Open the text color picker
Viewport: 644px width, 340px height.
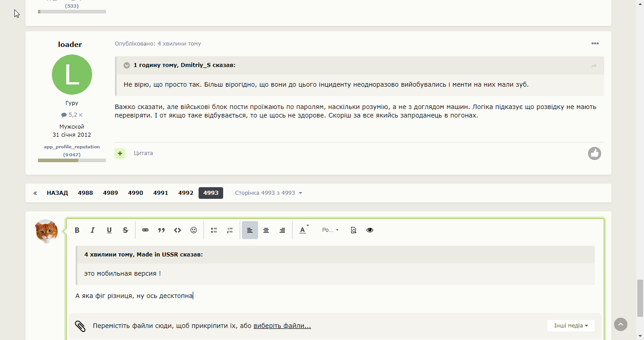(x=303, y=230)
